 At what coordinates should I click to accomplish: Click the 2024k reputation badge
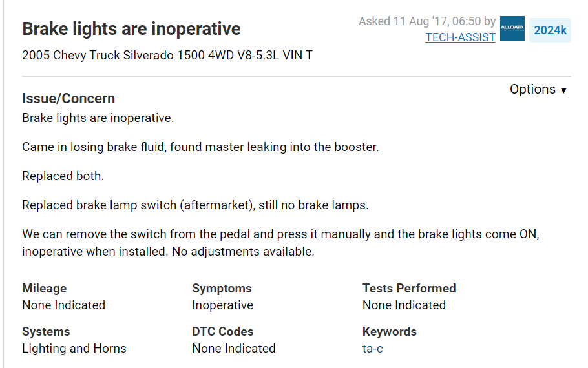point(550,30)
